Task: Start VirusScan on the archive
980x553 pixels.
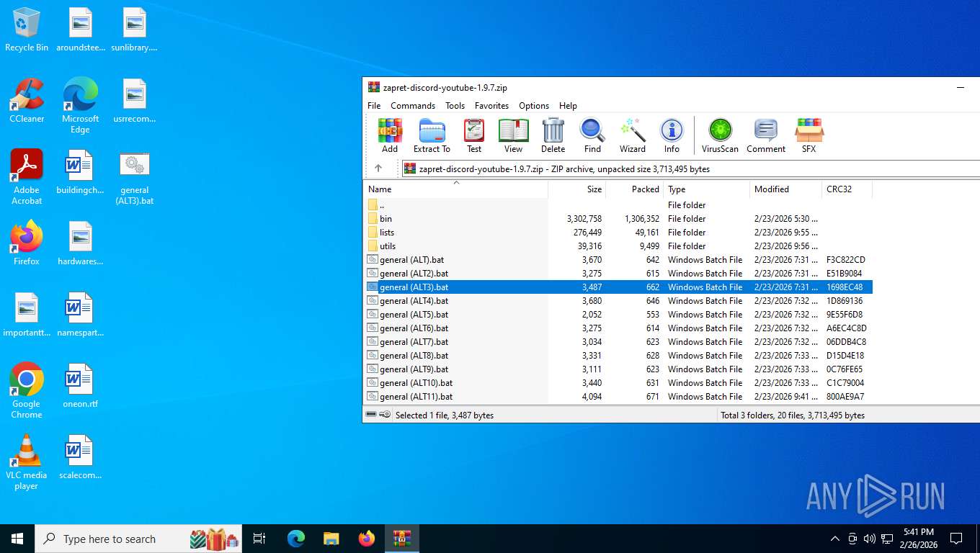Action: click(721, 135)
